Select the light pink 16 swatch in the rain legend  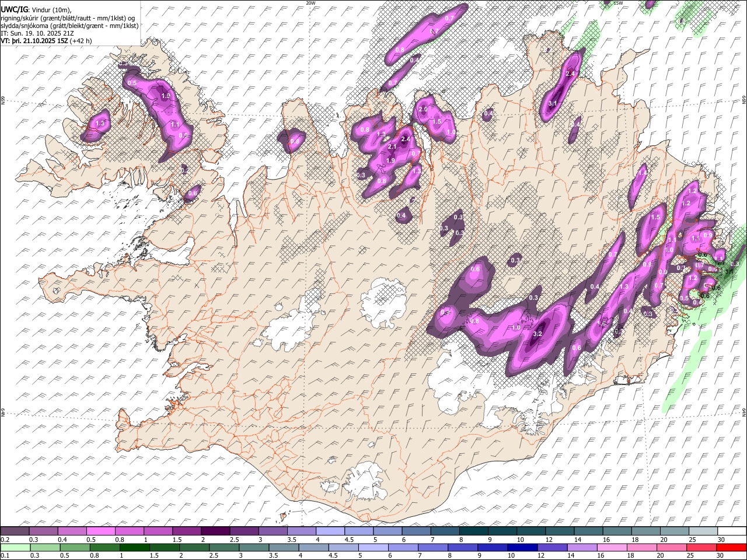[612, 547]
